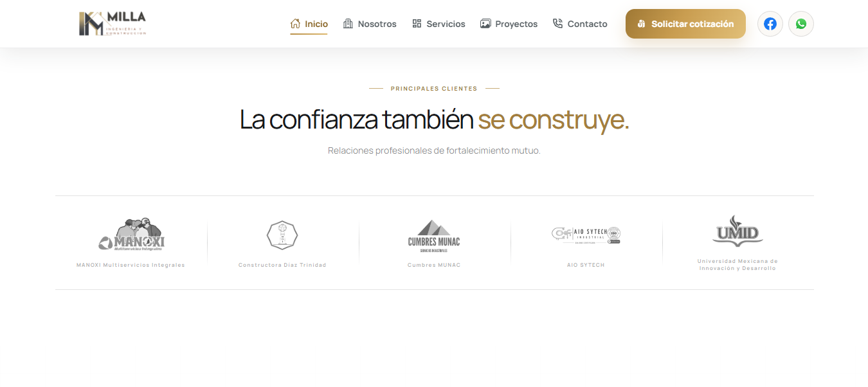Viewport: 868px width, 387px height.
Task: Click the Constructora Díaz Trinidad caption
Action: (x=282, y=265)
